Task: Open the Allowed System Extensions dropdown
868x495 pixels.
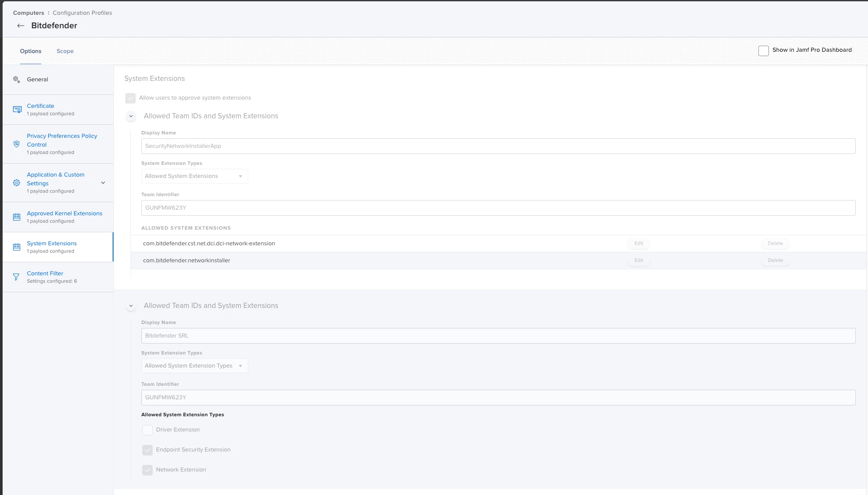Action: click(194, 176)
